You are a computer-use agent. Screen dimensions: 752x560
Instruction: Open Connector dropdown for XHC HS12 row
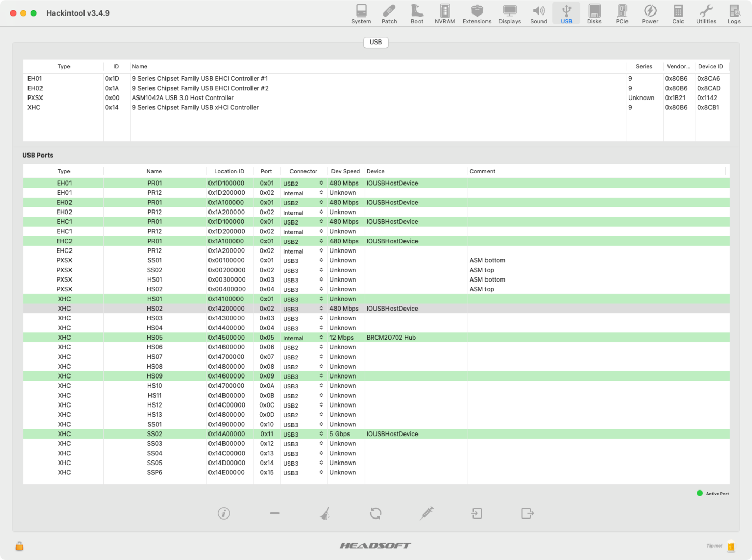pyautogui.click(x=303, y=405)
